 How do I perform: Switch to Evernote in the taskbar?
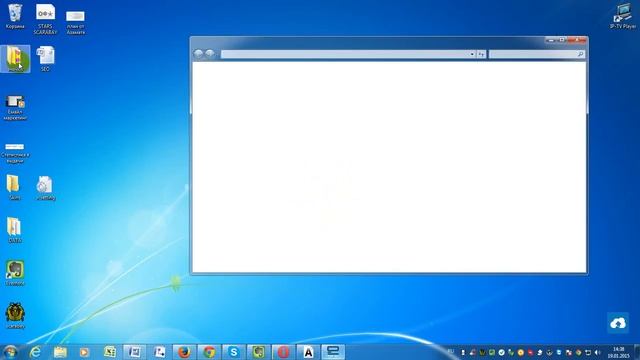[258, 352]
